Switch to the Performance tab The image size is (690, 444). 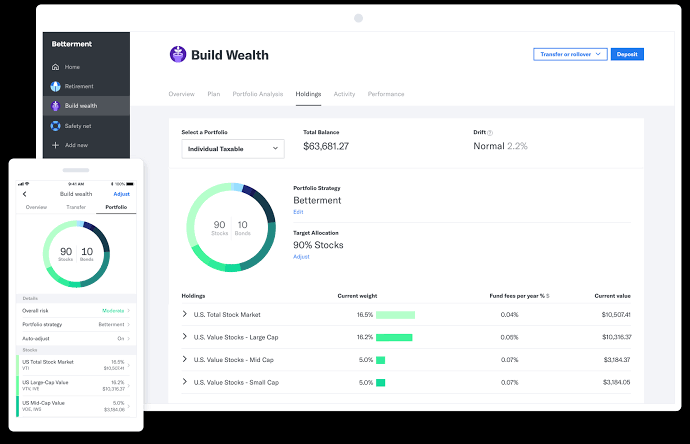pos(386,94)
